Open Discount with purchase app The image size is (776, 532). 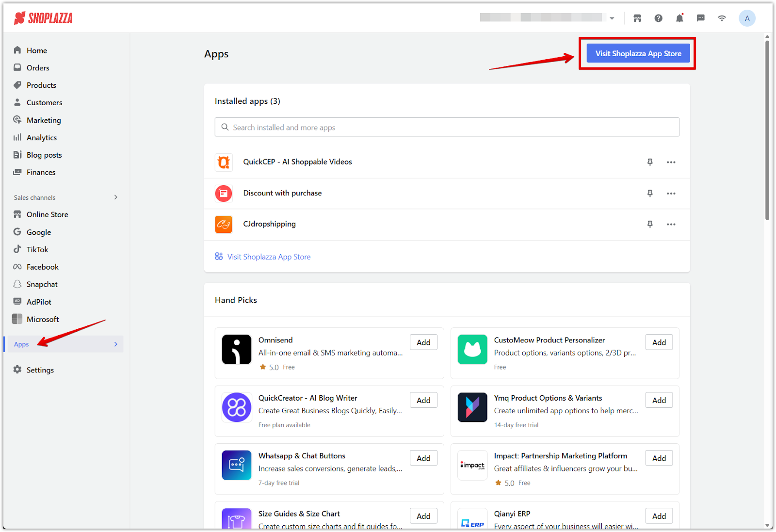(x=282, y=193)
